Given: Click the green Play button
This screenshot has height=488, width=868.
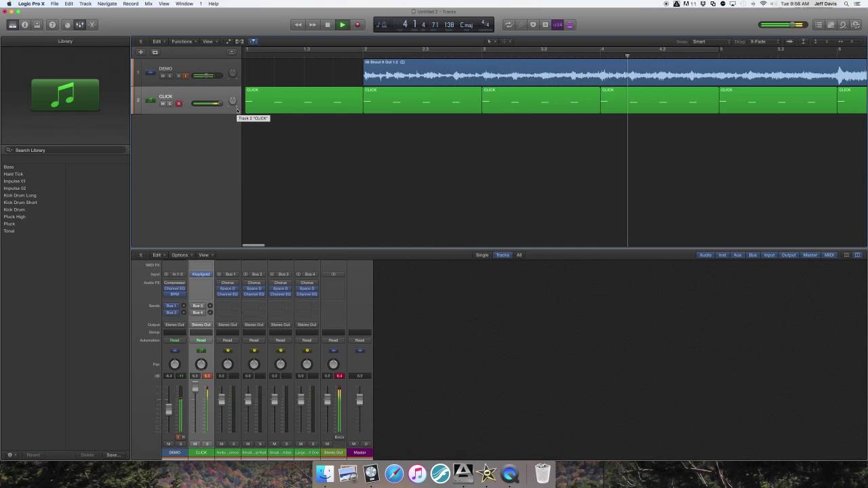Looking at the screenshot, I should [x=342, y=25].
